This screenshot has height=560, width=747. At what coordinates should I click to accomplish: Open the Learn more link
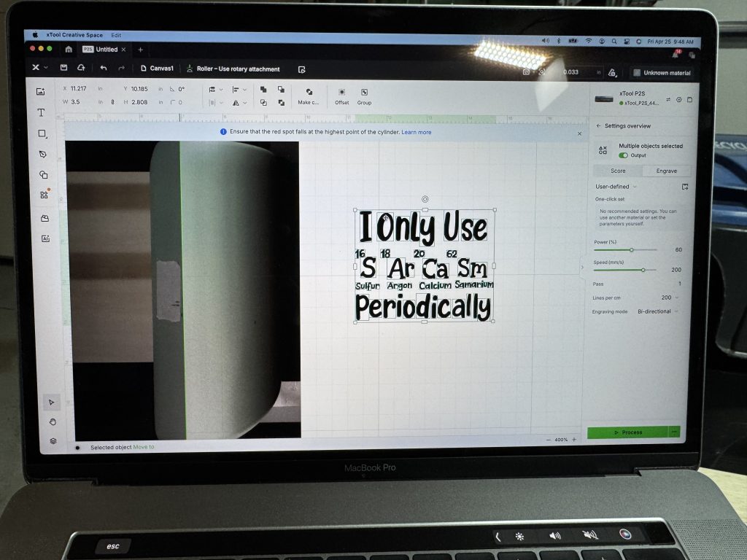click(416, 132)
